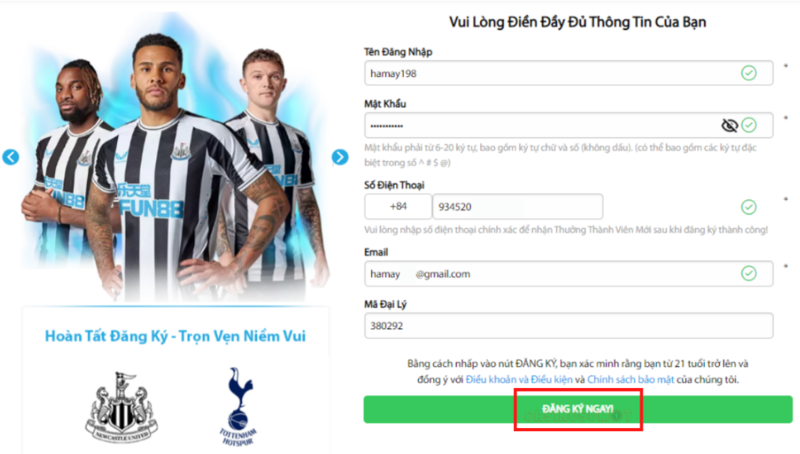Click the Tottenham Hotspur crest logo
800x454 pixels.
(239, 407)
